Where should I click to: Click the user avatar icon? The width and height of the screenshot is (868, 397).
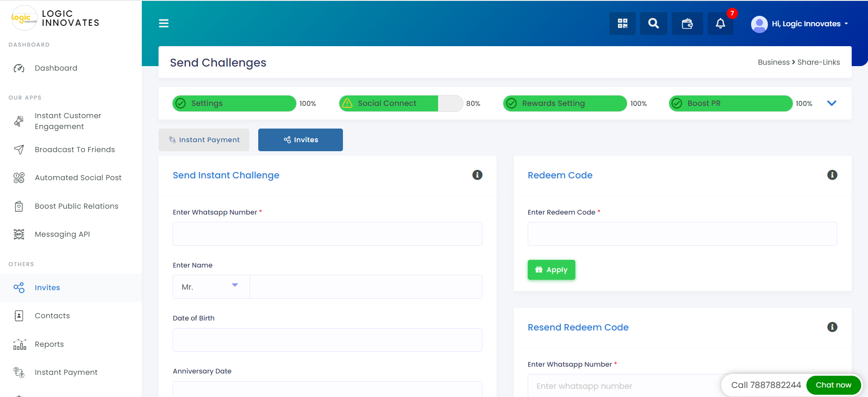(x=759, y=24)
